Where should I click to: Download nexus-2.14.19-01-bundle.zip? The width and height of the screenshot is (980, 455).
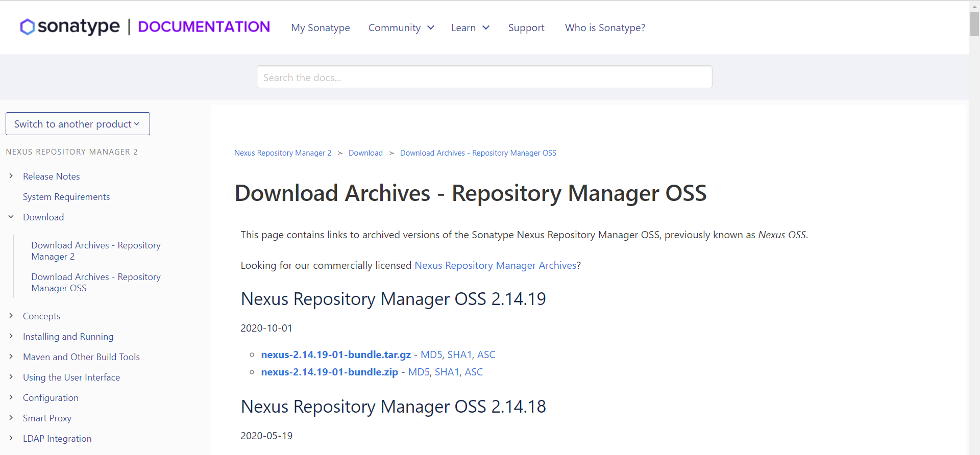[x=330, y=372]
